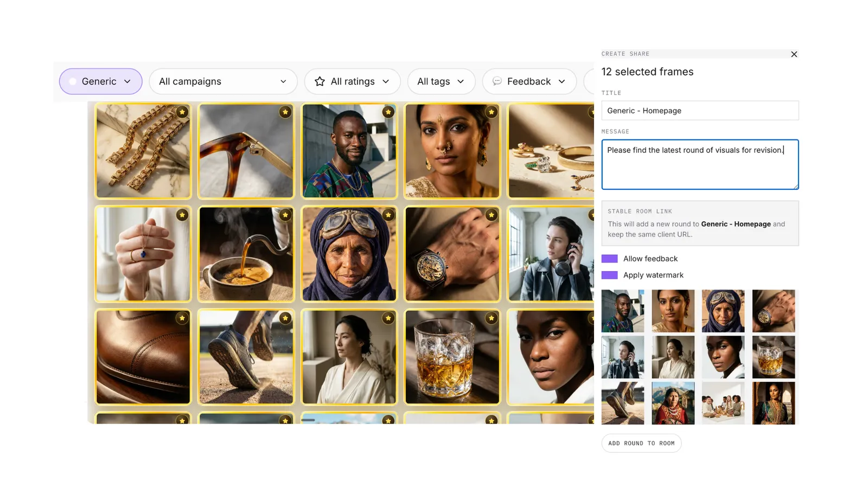The height and width of the screenshot is (488, 868).
Task: Open wristwatch thumbnail in share panel
Action: click(774, 311)
